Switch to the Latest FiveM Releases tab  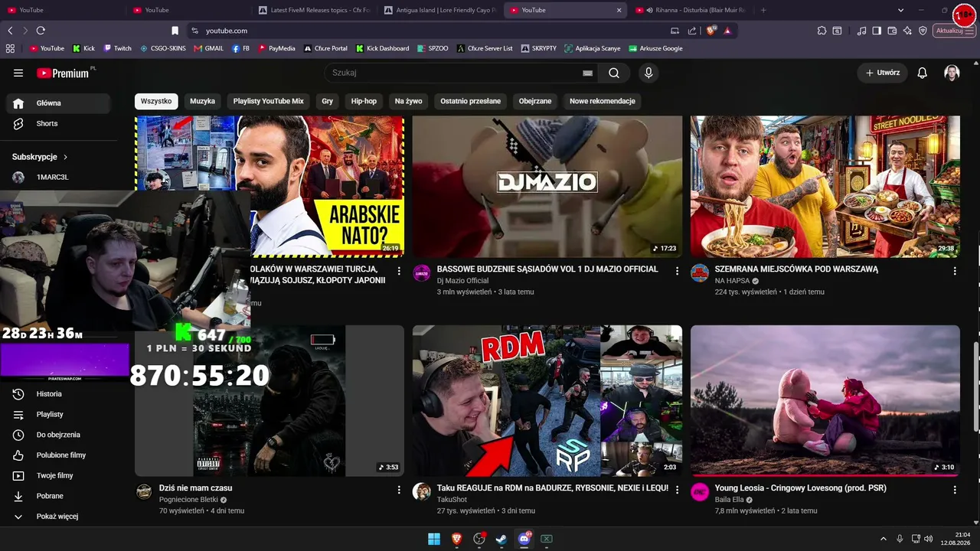[314, 10]
